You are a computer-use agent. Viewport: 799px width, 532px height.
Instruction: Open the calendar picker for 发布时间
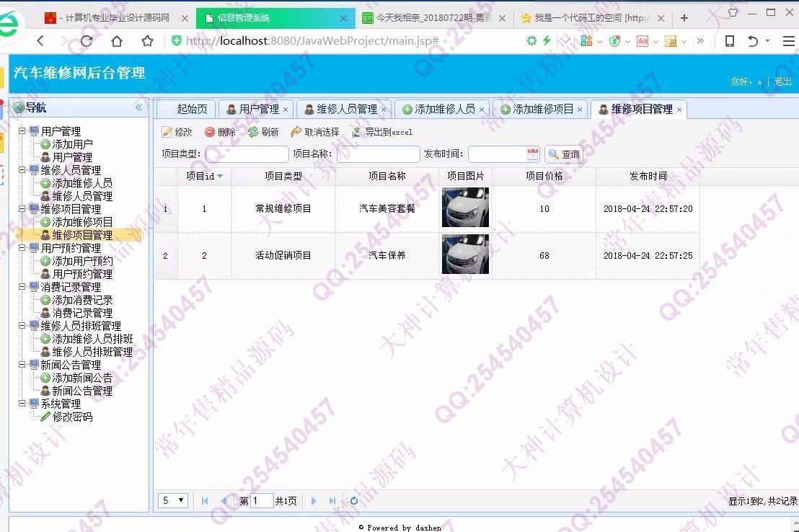(x=532, y=154)
